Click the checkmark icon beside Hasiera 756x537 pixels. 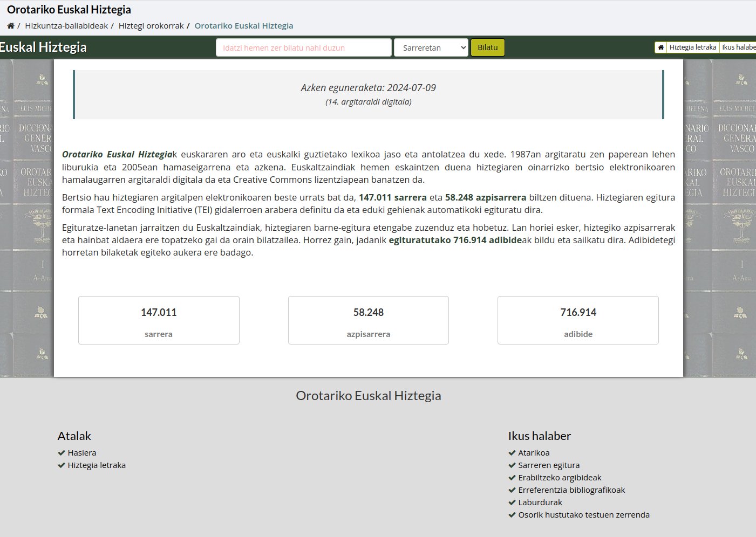[x=62, y=453]
